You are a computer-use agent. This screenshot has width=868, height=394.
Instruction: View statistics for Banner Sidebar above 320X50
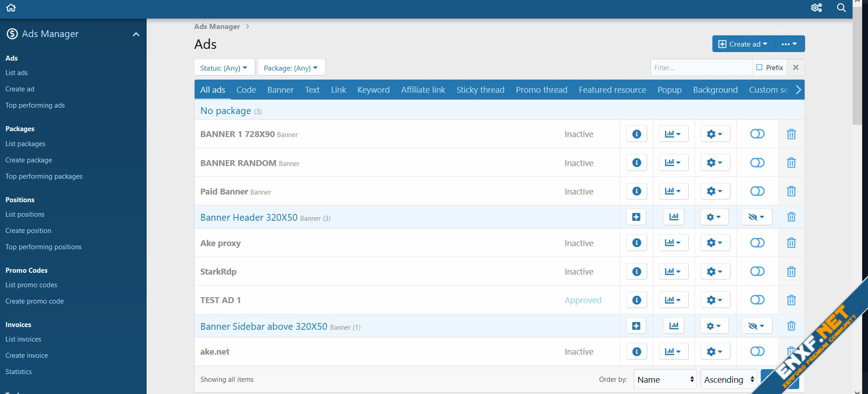click(x=674, y=326)
